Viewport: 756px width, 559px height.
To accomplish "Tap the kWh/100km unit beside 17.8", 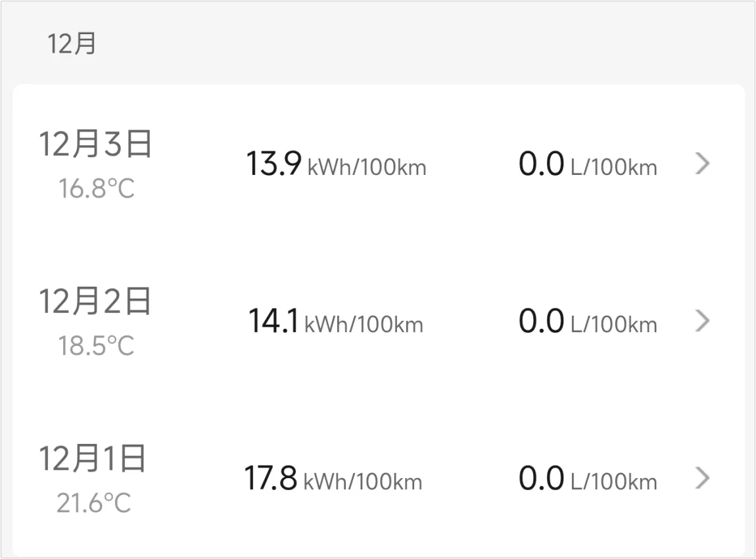I will click(x=362, y=481).
